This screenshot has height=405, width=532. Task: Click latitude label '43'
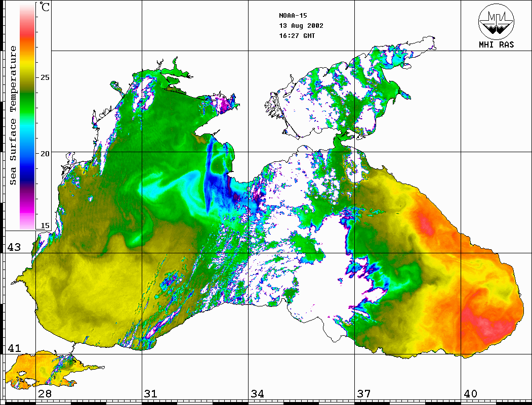14,247
